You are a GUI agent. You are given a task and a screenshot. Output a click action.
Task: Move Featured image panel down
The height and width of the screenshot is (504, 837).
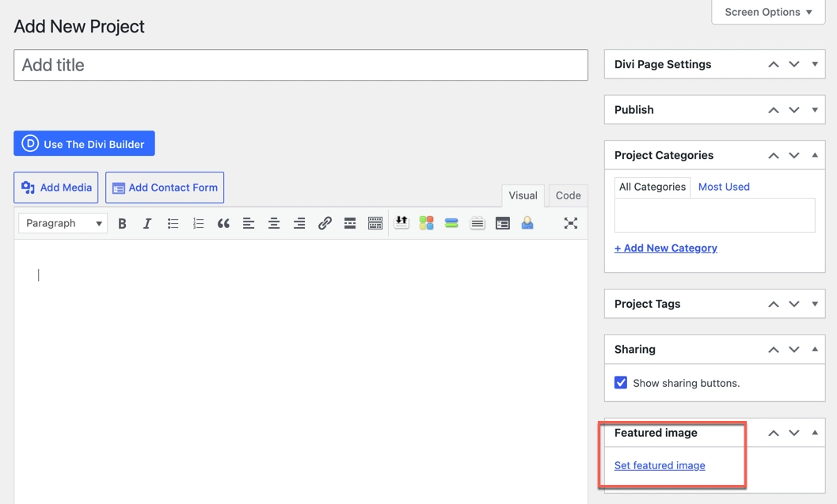tap(794, 433)
